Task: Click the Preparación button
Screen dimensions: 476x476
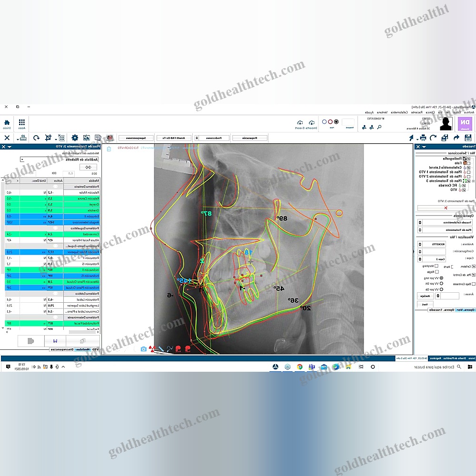Action: (x=249, y=138)
